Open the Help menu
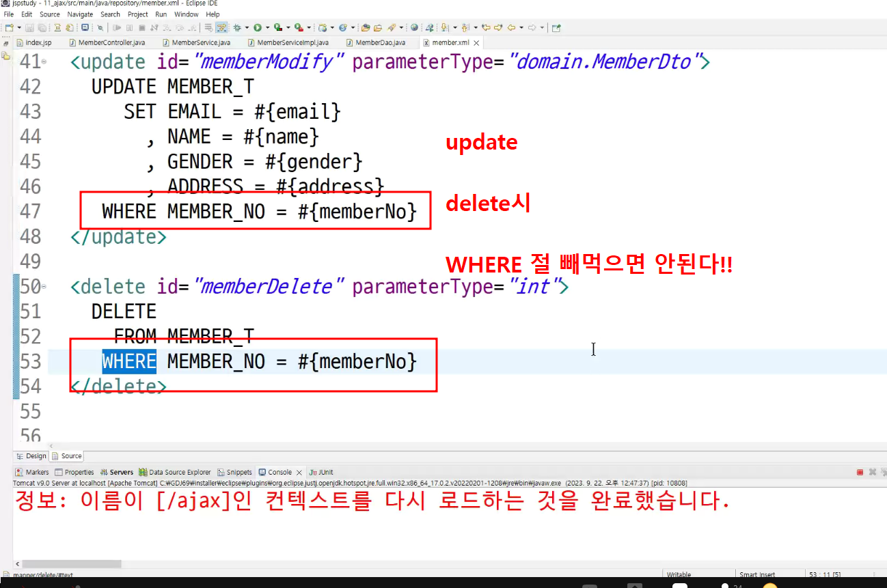 (x=213, y=14)
